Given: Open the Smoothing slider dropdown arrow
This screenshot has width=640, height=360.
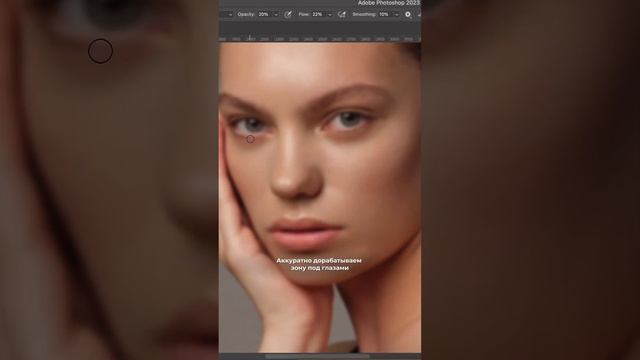Looking at the screenshot, I should [396, 15].
